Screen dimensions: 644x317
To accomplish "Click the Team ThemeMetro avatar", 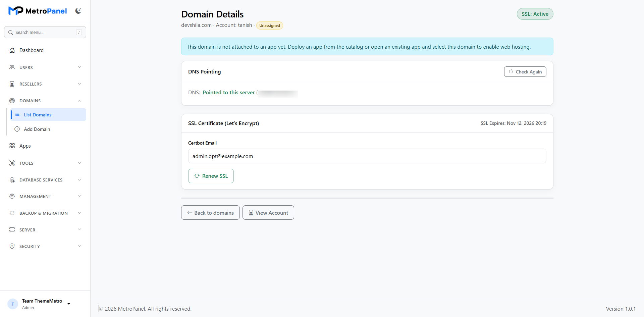I will click(x=13, y=304).
